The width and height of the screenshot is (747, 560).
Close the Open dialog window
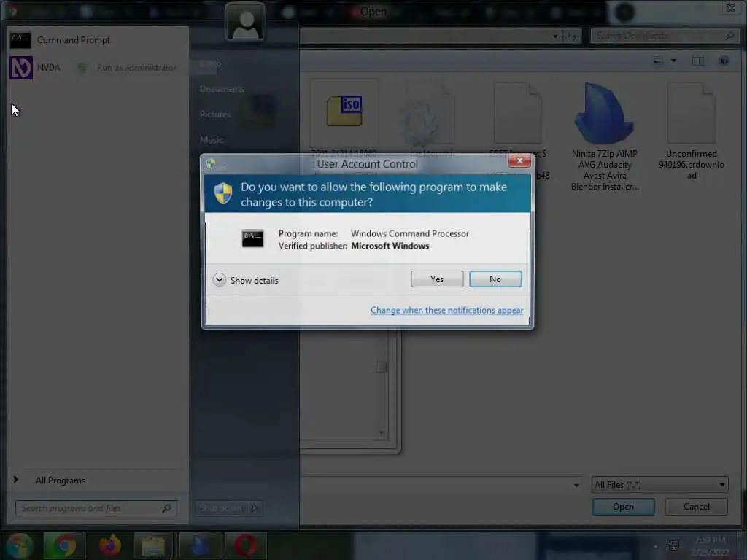click(x=729, y=8)
